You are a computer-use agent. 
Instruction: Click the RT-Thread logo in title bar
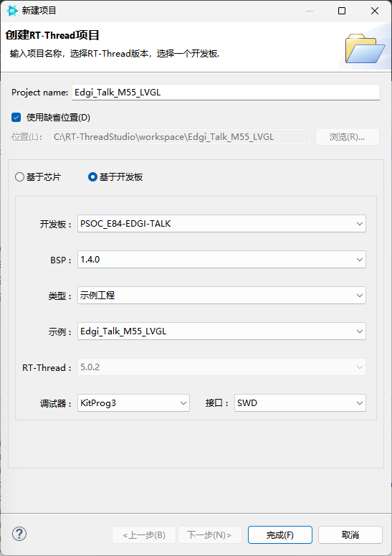pos(12,11)
